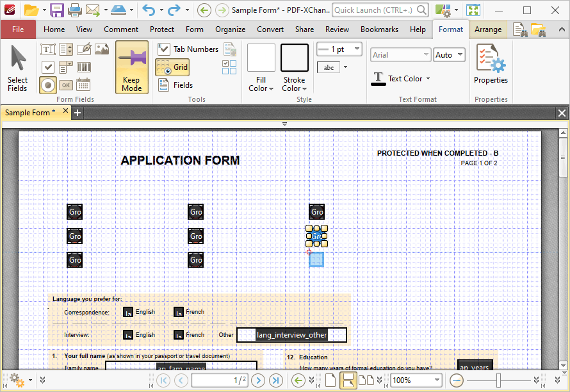570x392 pixels.
Task: Click the Print icon in quick toolbar
Action: coord(74,10)
